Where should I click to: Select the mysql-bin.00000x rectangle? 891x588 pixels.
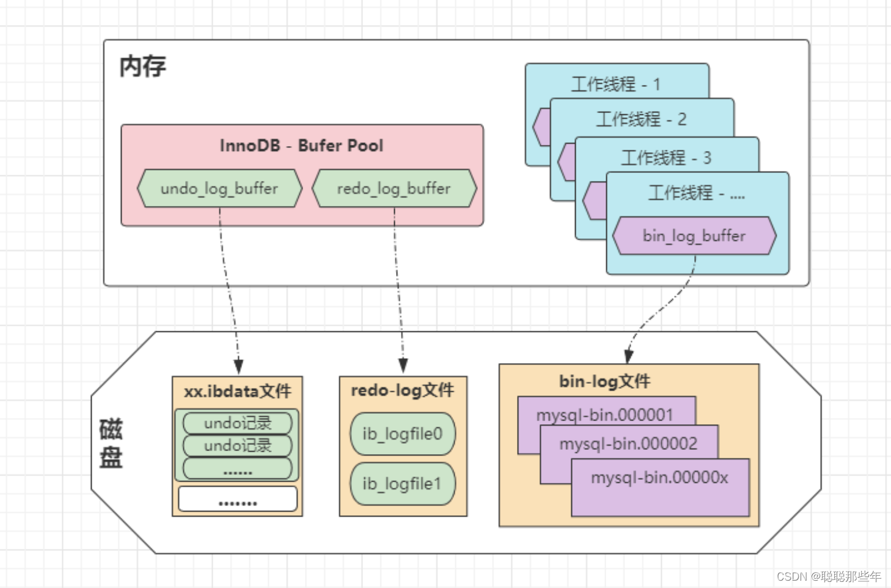tap(660, 478)
